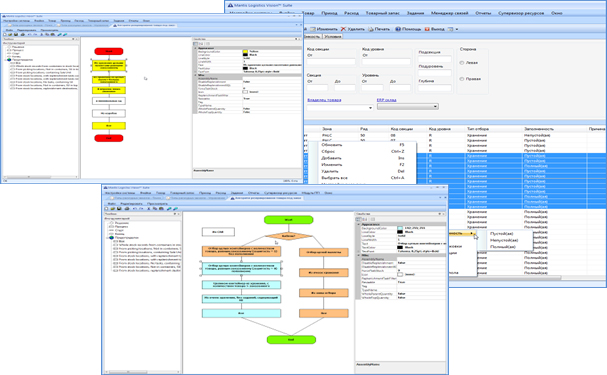
Task: Click the printer Печать icon in toolbar
Action: (x=371, y=29)
